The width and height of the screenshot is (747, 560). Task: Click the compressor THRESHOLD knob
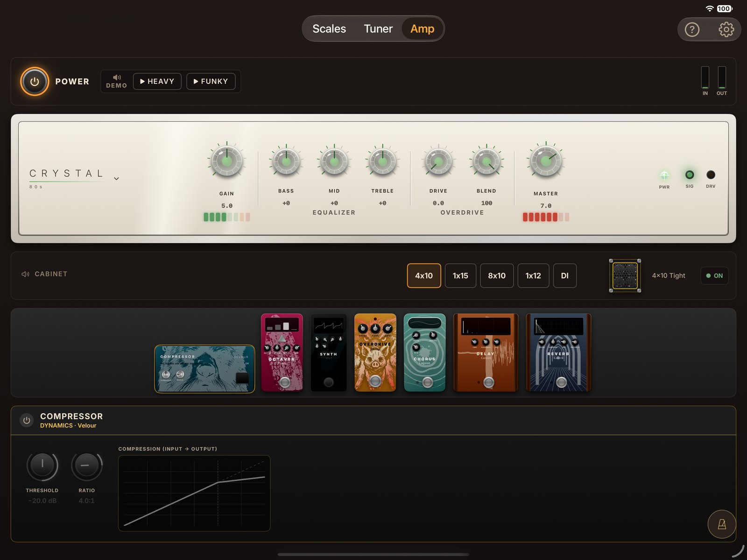point(42,466)
